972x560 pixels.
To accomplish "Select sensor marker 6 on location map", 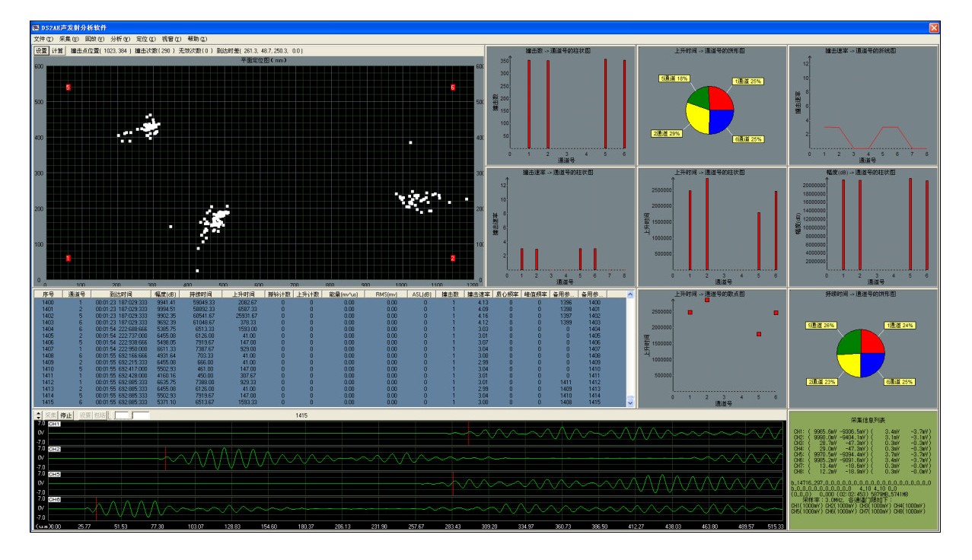I will [453, 87].
